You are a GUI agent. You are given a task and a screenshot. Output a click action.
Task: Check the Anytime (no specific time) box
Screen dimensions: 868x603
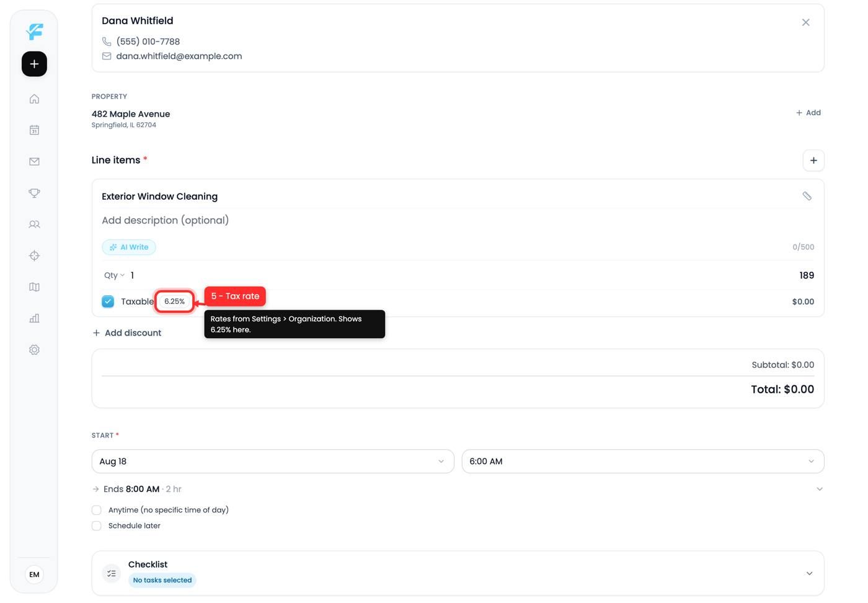pyautogui.click(x=96, y=510)
